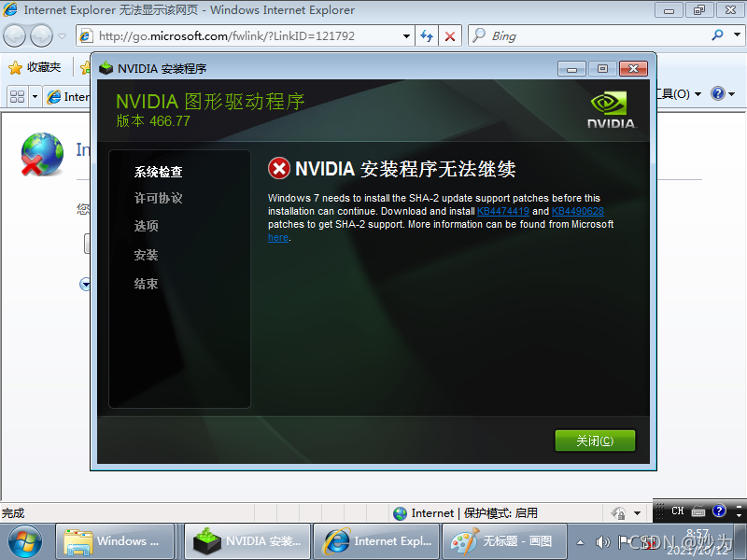The image size is (747, 560).
Task: Expand the blue arrow on IE error page
Action: [85, 285]
